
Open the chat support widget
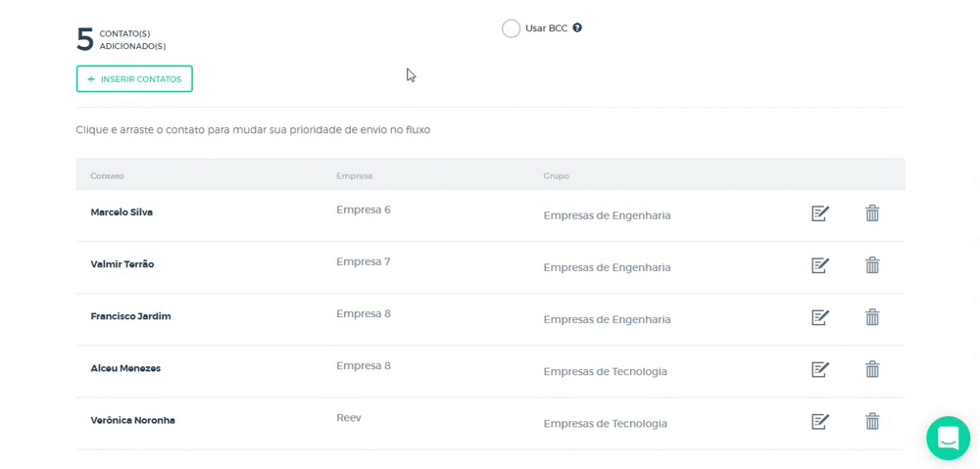(x=948, y=438)
